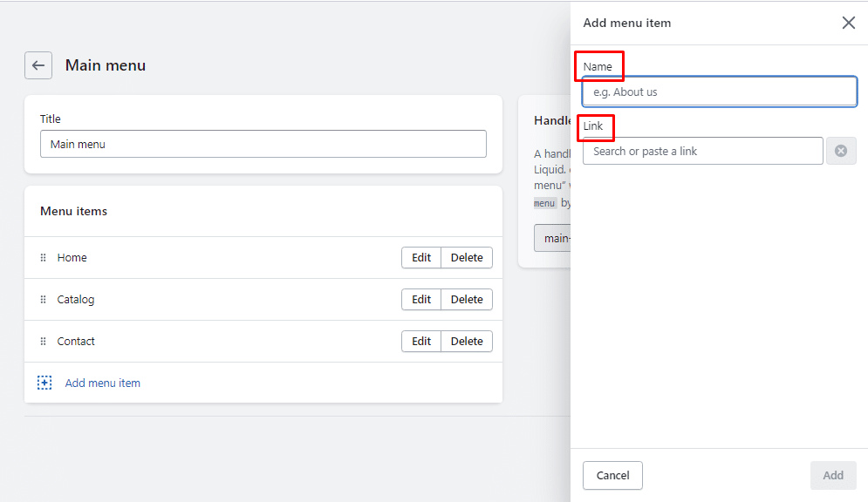Select the drag handle beside Contact

click(43, 342)
